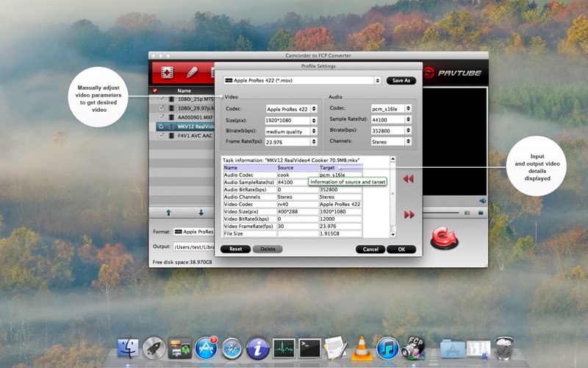Click the task info scrollbar up arrow
588x368 pixels.
point(393,159)
